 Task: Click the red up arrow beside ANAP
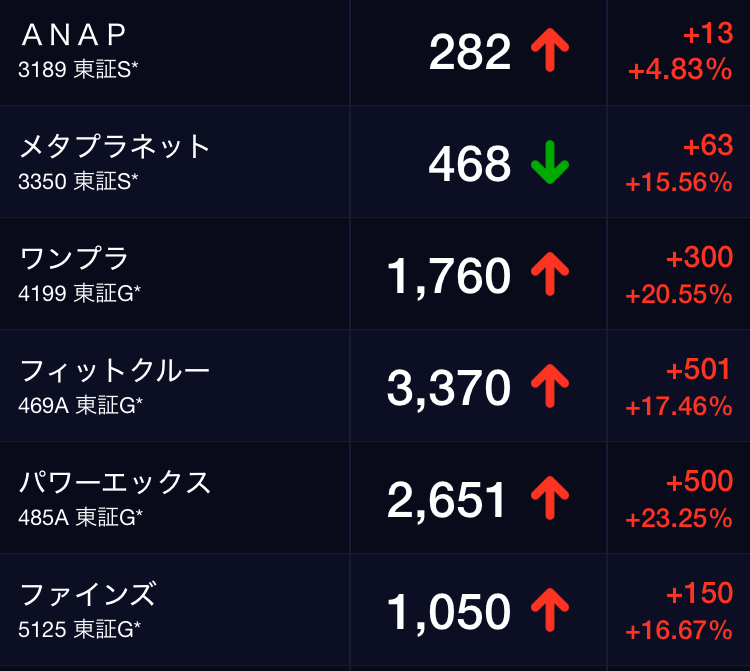549,51
